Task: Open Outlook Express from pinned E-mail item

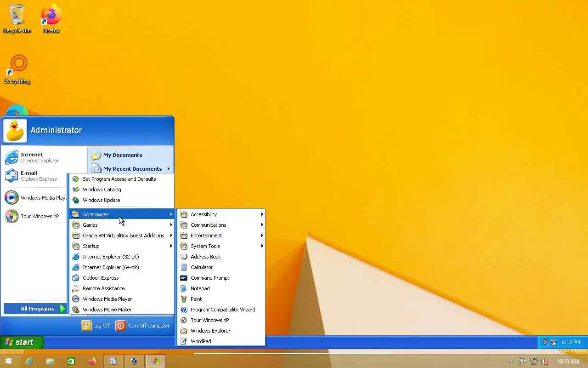Action: tap(35, 176)
